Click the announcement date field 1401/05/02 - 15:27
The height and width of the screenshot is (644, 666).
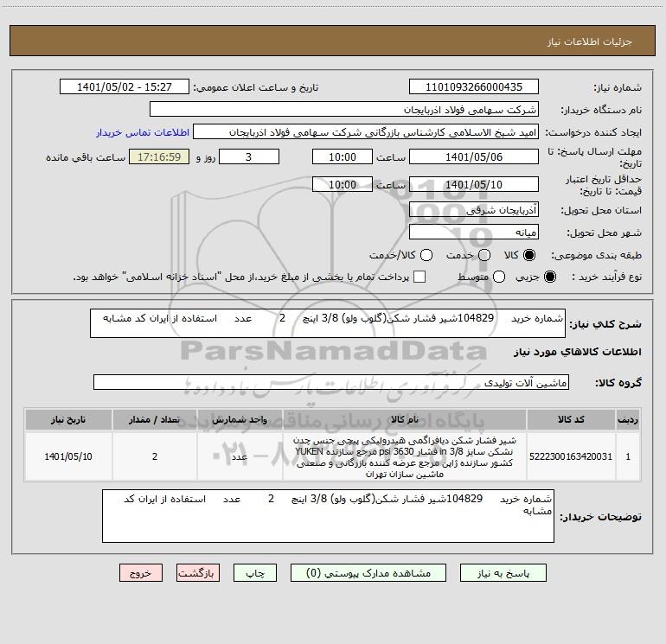coord(125,86)
